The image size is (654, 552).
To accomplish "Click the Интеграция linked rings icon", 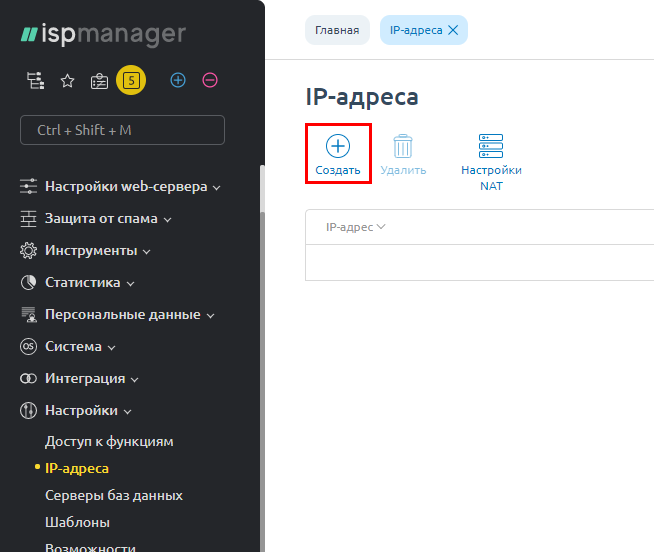I will pos(28,378).
